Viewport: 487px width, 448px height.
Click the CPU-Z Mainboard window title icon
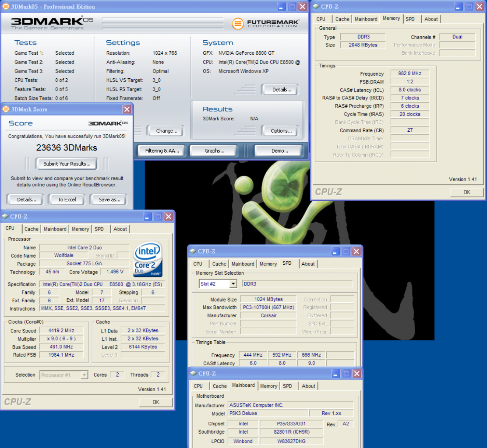(194, 374)
